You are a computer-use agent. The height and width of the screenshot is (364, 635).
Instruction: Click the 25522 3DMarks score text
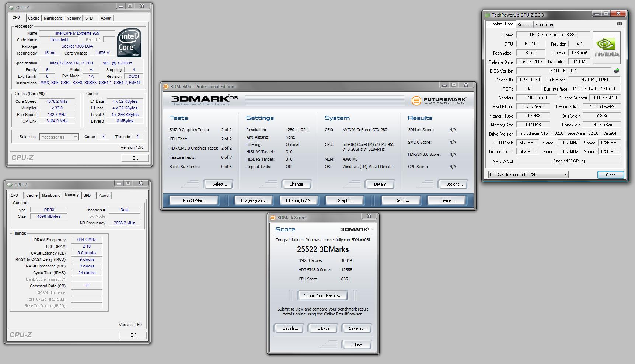[323, 249]
